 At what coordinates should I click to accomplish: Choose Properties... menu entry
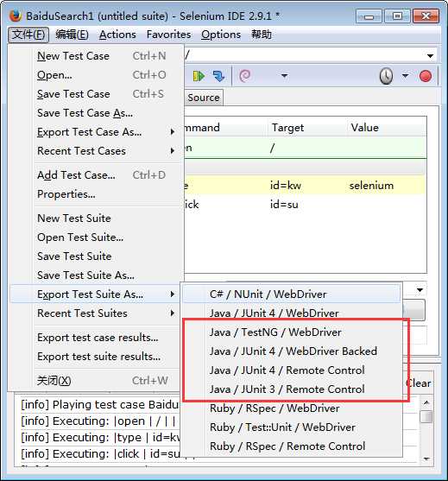[96, 194]
